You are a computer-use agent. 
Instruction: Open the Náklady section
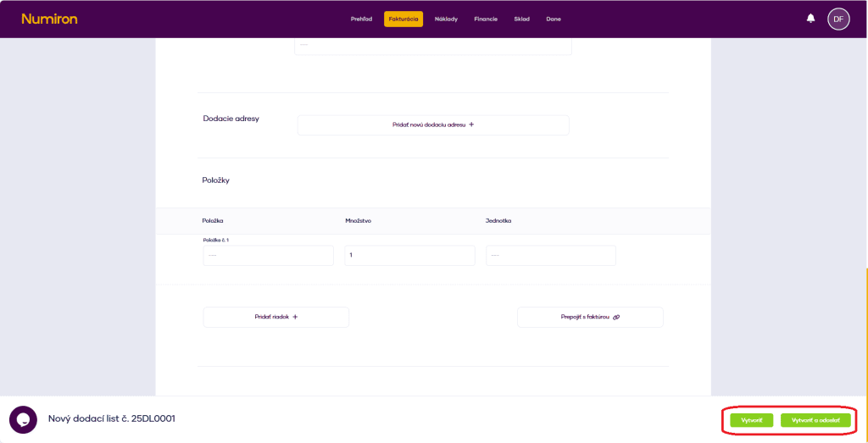pos(446,19)
